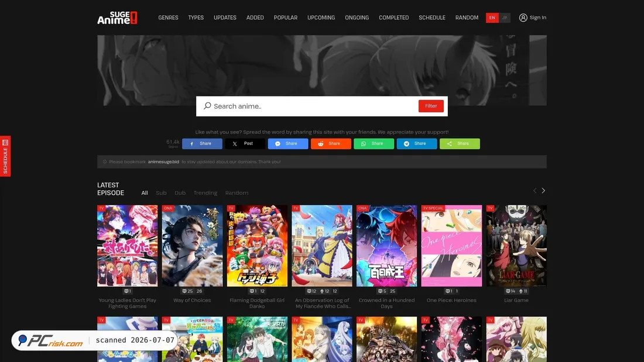Open the Ongoing page
The image size is (644, 362).
click(357, 18)
